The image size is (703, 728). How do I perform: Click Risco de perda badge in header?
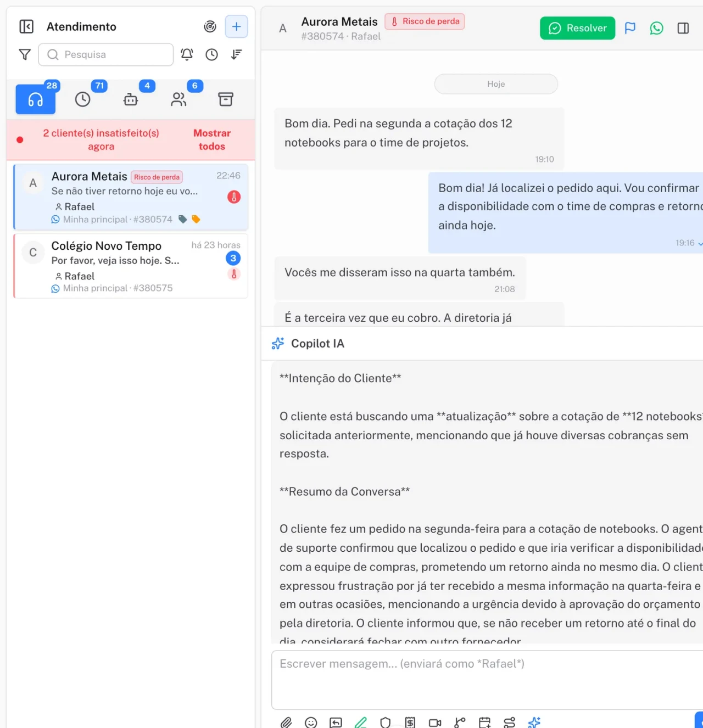click(x=425, y=21)
